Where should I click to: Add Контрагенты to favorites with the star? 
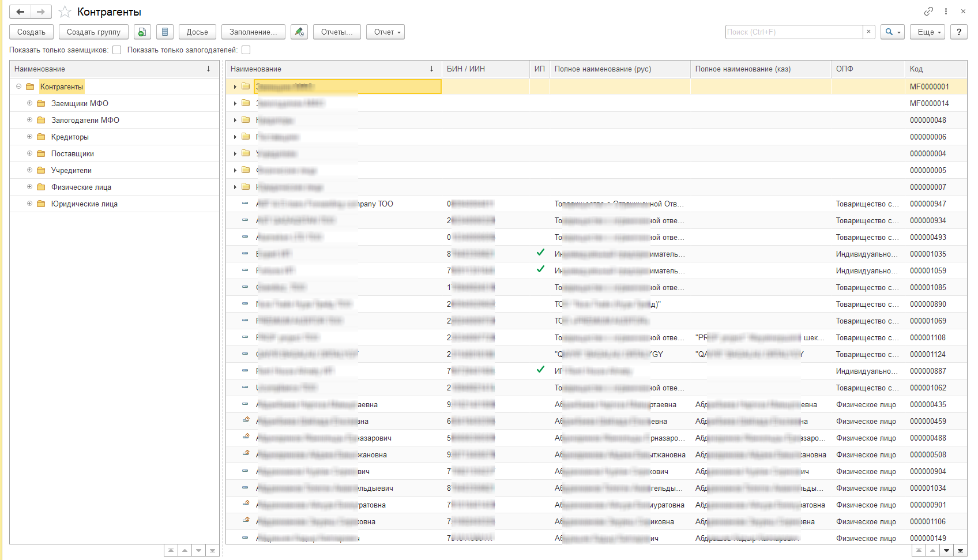click(x=65, y=12)
